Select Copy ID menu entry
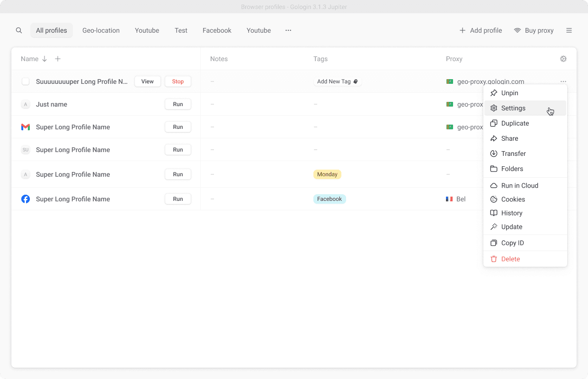 [x=525, y=243]
